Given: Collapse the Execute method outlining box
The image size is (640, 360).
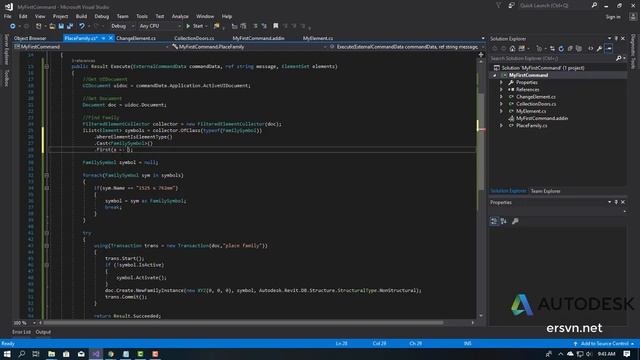Looking at the screenshot, I should [x=47, y=66].
